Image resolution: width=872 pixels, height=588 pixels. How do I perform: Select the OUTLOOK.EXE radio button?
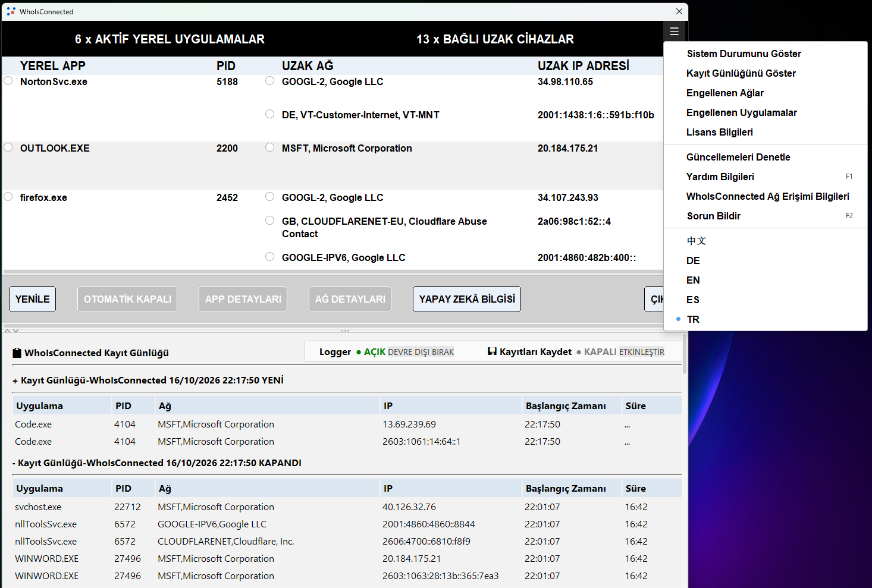tap(8, 147)
